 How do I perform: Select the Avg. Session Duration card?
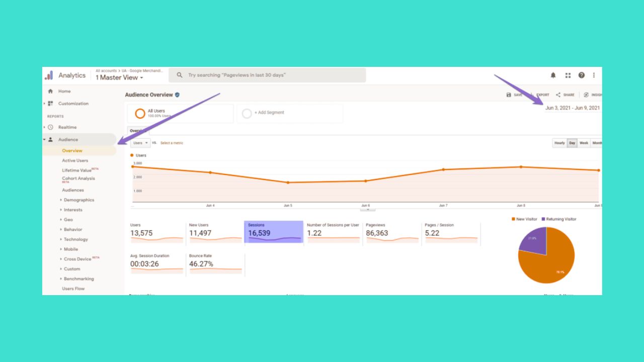coord(156,264)
